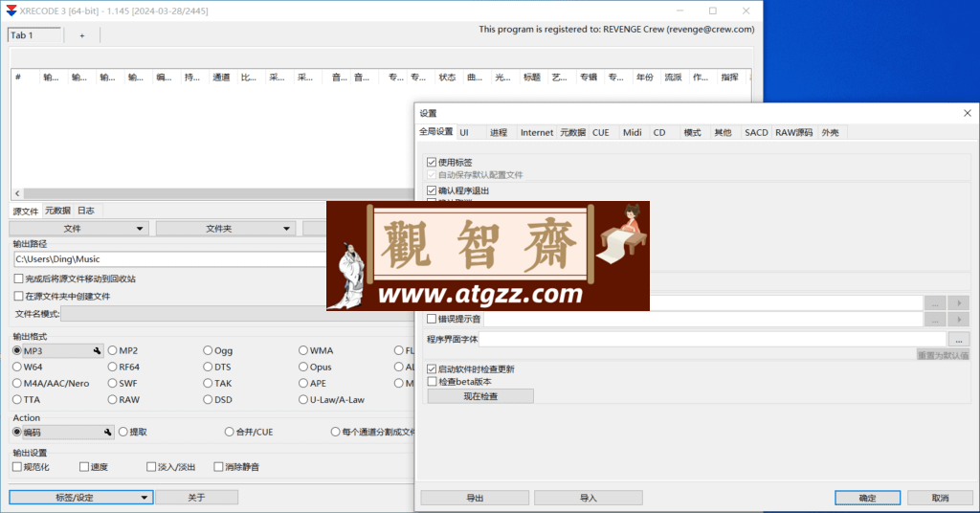Choose the 合并/CUE action
Image resolution: width=980 pixels, height=513 pixels.
click(x=230, y=432)
